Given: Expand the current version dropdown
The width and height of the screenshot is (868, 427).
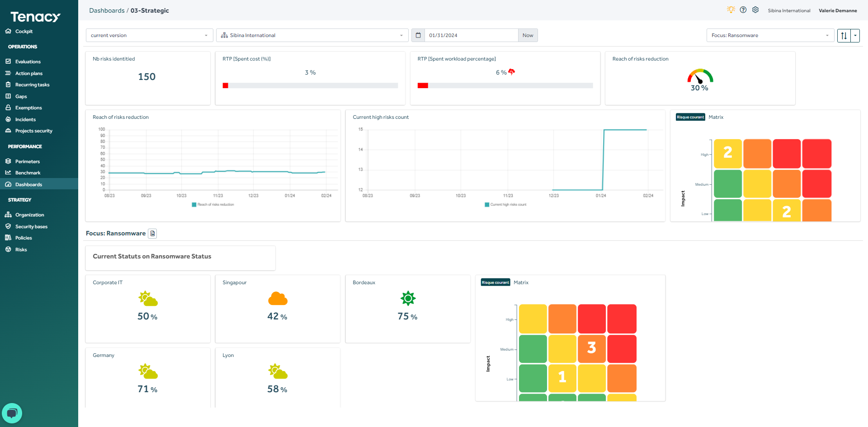Looking at the screenshot, I should pyautogui.click(x=149, y=35).
